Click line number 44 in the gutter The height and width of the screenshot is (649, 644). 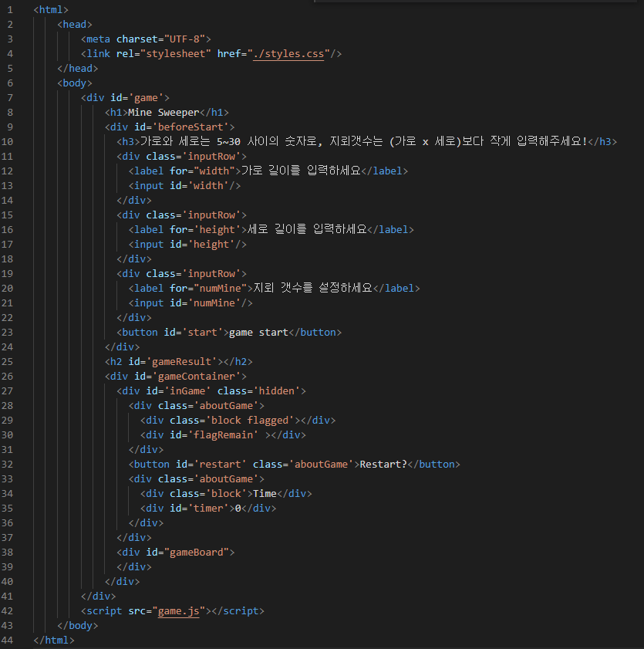(x=8, y=641)
